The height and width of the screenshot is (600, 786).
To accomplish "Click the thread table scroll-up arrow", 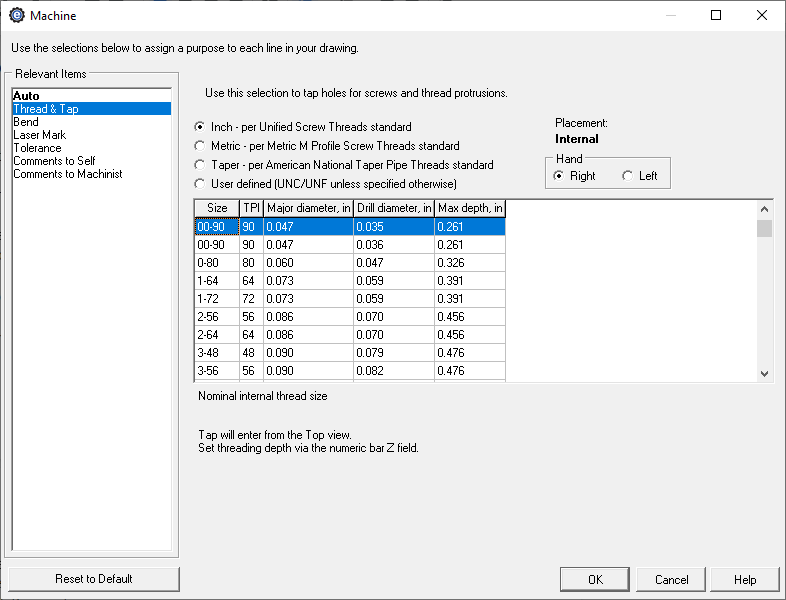I will tap(764, 209).
